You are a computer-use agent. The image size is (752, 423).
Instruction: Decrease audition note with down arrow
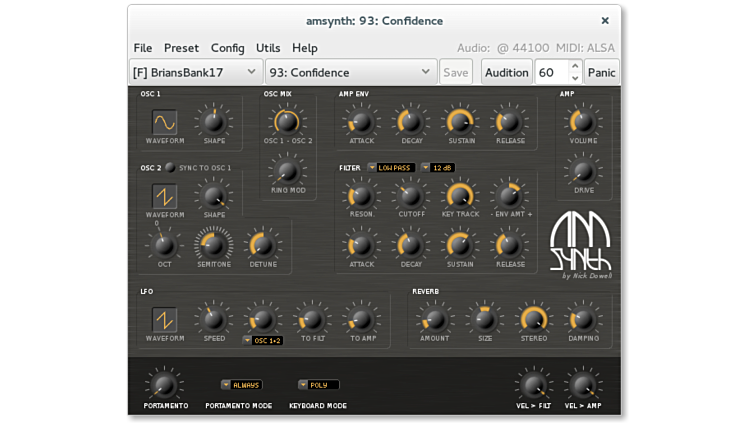tap(575, 78)
